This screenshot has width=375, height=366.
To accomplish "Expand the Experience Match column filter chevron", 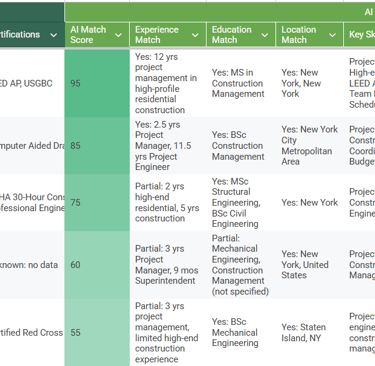I will coord(195,35).
